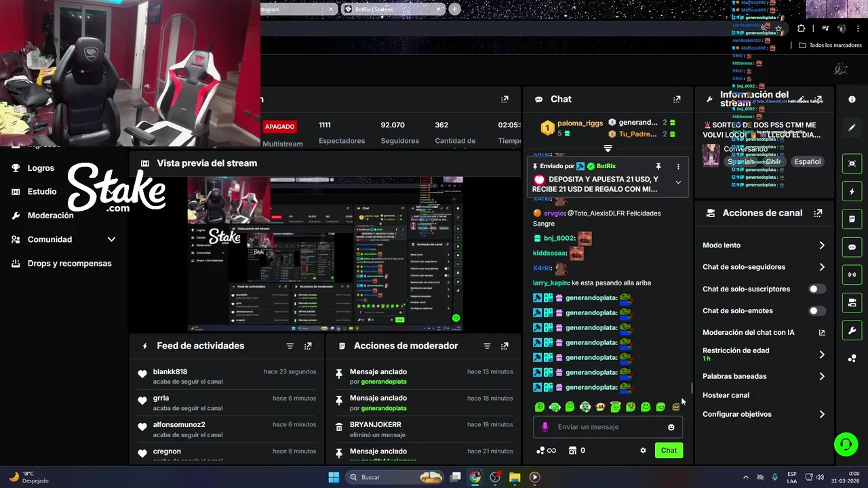Image resolution: width=868 pixels, height=488 pixels.
Task: Toggle Chat de solo-emotes switch
Action: [817, 311]
